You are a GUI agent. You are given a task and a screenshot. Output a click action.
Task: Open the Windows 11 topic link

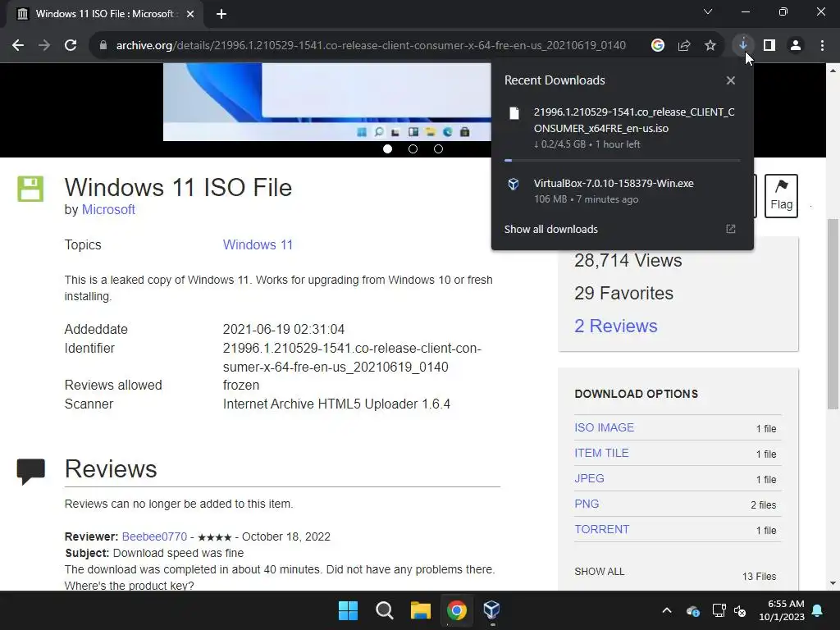coord(258,244)
